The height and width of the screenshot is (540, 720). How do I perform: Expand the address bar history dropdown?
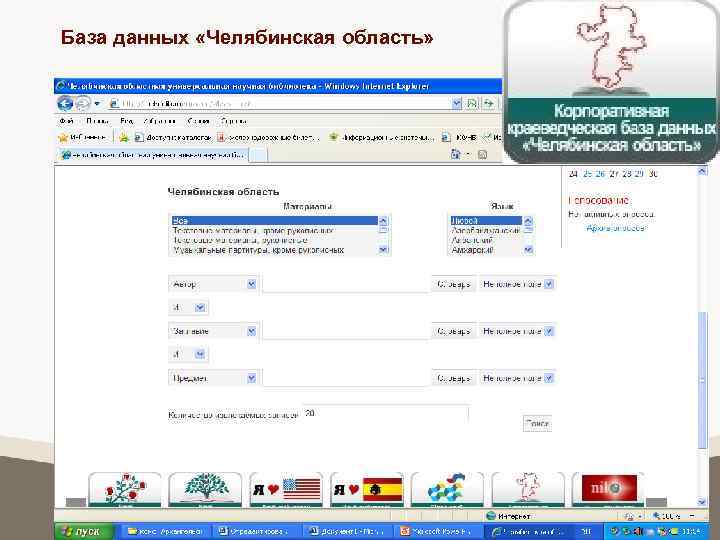point(456,104)
